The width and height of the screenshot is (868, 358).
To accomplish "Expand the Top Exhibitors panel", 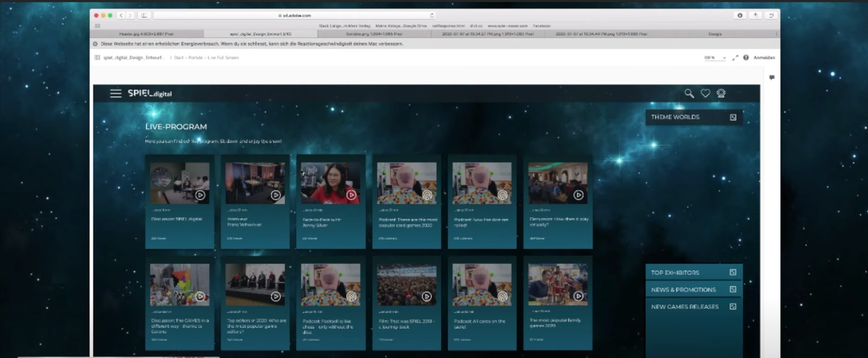I will (733, 272).
